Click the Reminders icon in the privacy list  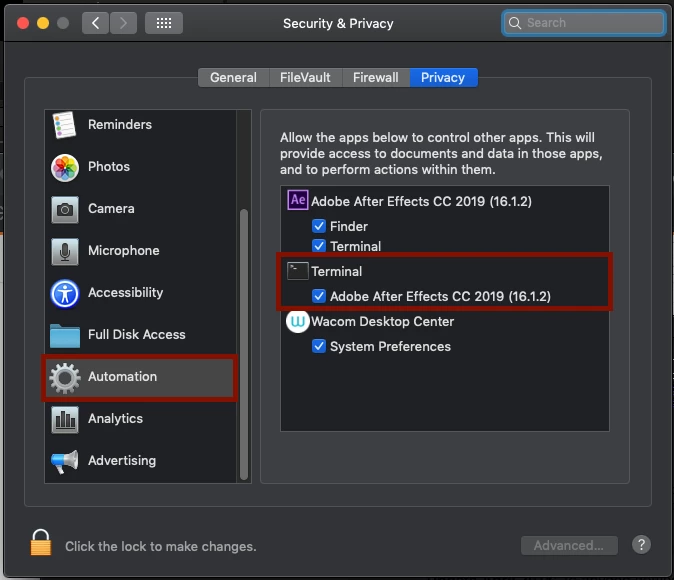pos(64,125)
